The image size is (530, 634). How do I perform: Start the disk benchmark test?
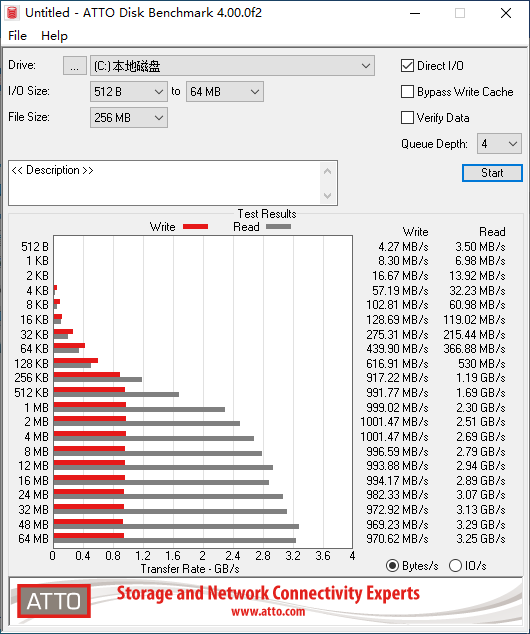492,173
